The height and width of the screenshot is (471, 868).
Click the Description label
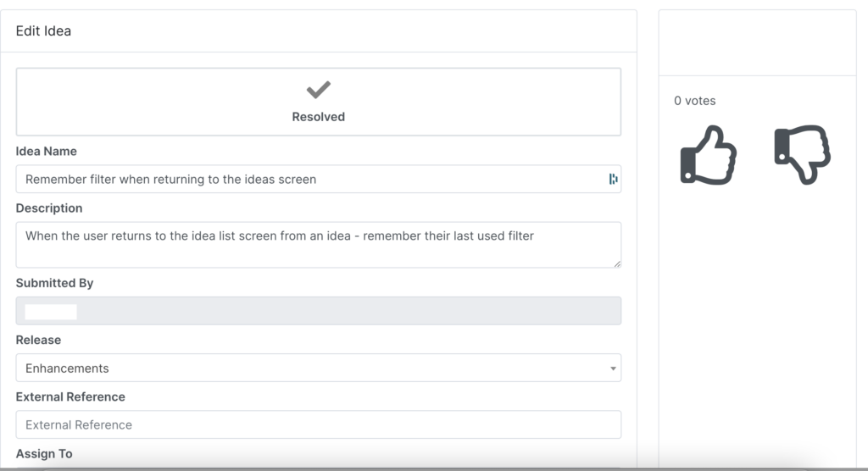click(48, 208)
